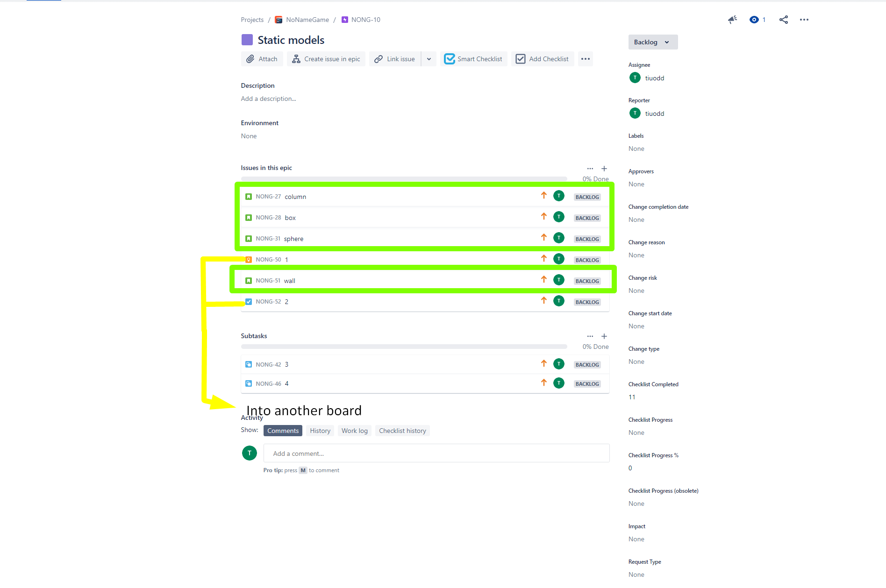Image resolution: width=886 pixels, height=588 pixels.
Task: Open the NoNameGame project link
Action: (307, 20)
